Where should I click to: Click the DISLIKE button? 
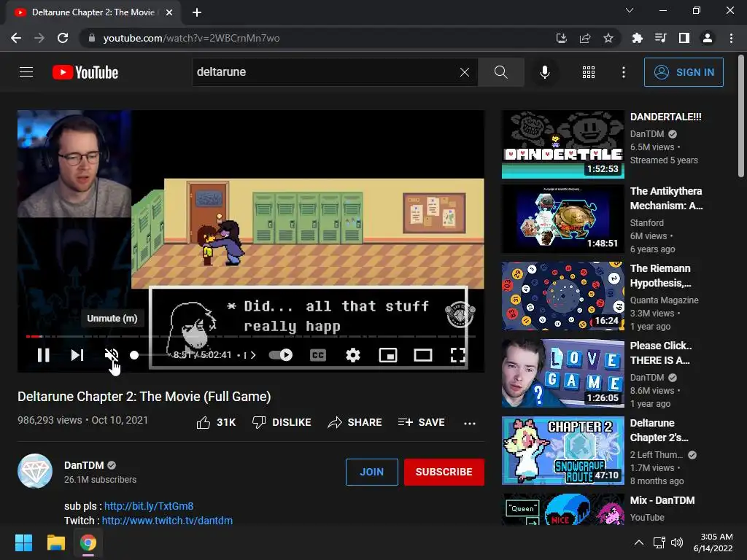tap(282, 422)
